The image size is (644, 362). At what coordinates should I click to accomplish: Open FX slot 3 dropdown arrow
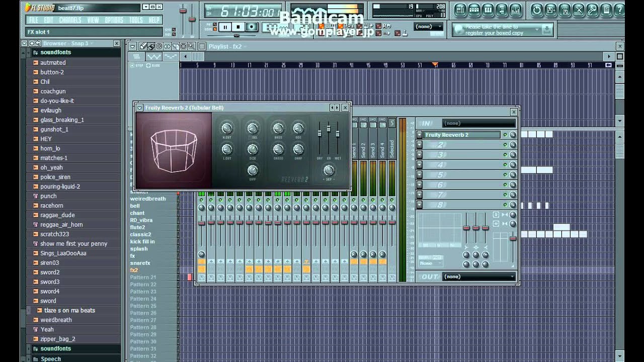click(419, 155)
